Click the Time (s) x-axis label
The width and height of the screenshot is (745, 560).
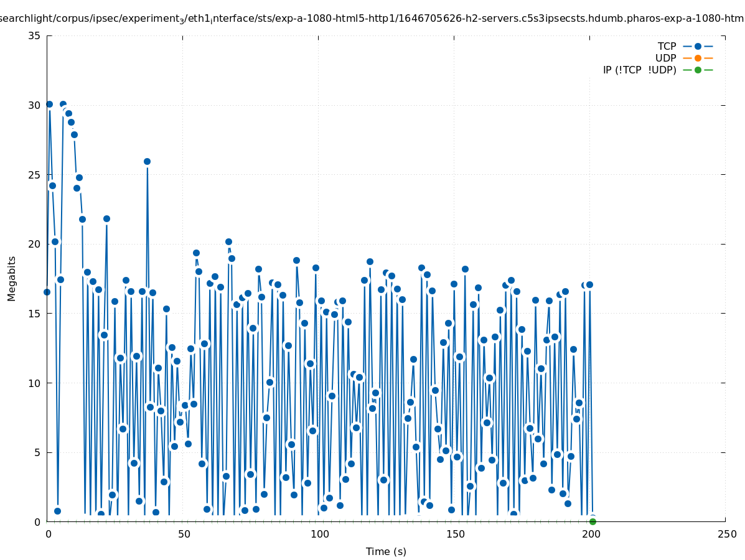click(386, 551)
